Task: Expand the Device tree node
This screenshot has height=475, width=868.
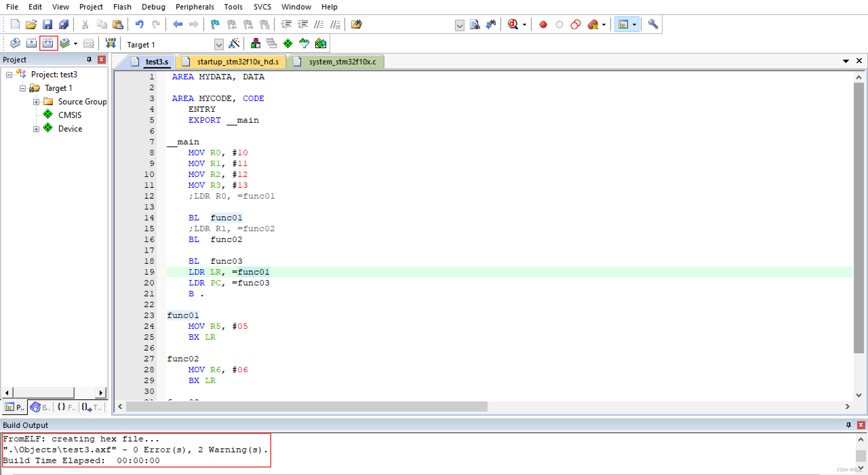Action: [x=36, y=129]
